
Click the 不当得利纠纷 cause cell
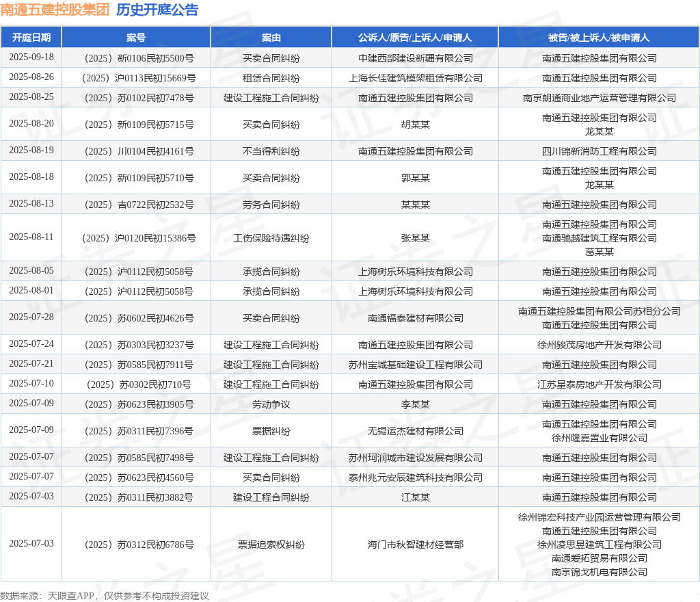[x=271, y=151]
